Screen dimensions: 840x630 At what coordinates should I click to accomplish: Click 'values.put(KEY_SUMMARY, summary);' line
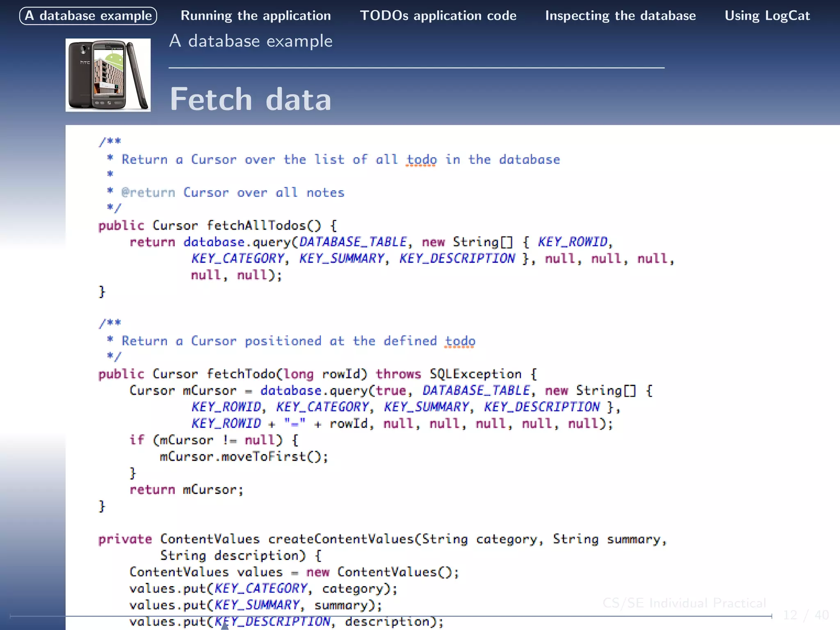[256, 605]
